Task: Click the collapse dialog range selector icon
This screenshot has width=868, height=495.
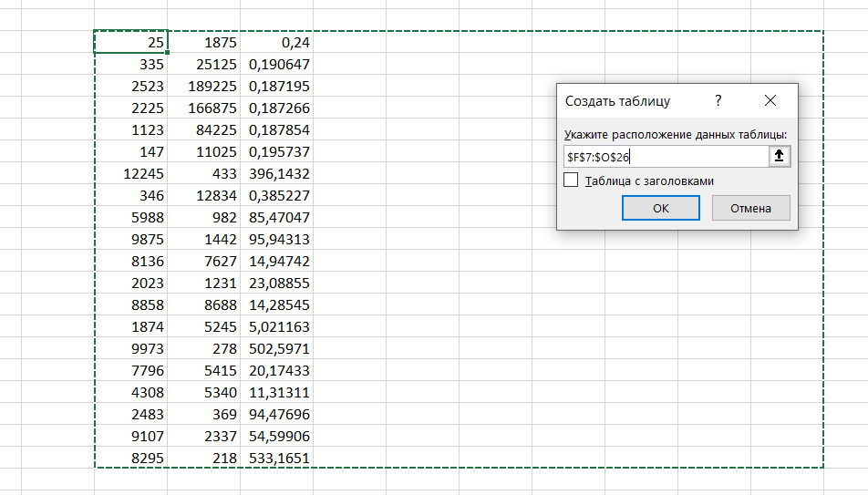Action: point(779,157)
